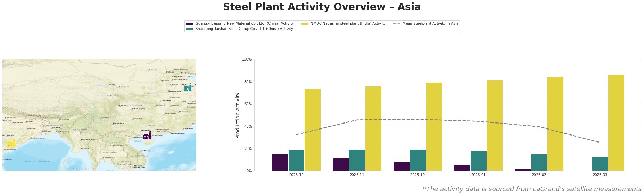
Task: Select the purple Guangxi Beigang factory map marker
Action: click(x=147, y=136)
